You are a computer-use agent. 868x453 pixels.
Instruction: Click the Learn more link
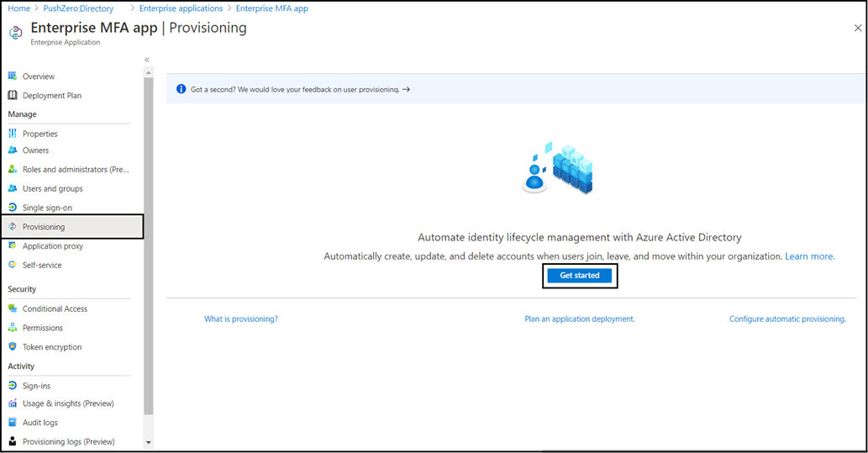pos(809,255)
